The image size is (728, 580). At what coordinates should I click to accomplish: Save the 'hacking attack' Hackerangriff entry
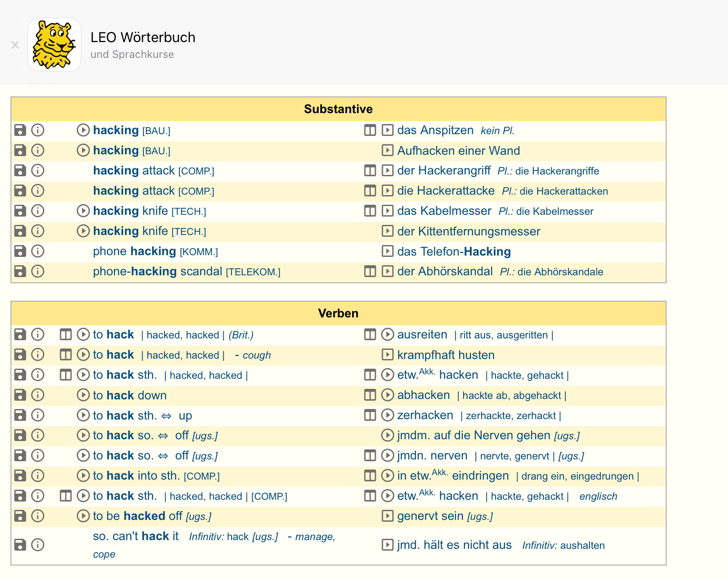click(20, 171)
